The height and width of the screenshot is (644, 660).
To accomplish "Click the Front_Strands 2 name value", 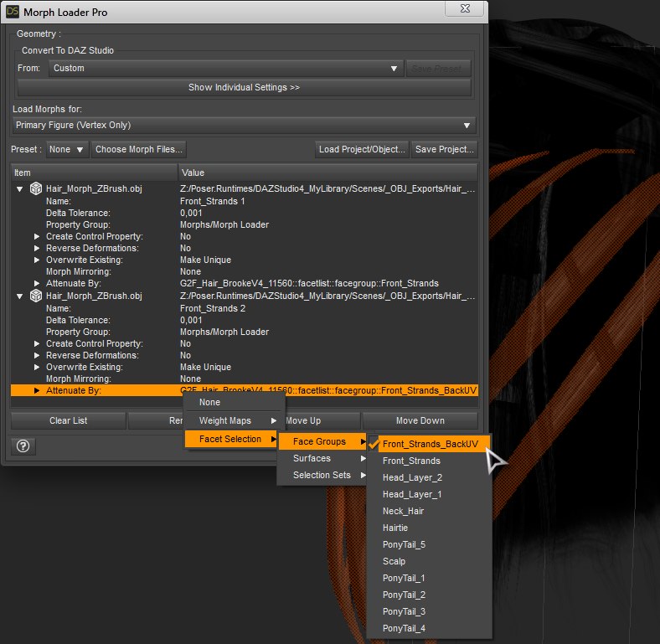I will tap(213, 308).
